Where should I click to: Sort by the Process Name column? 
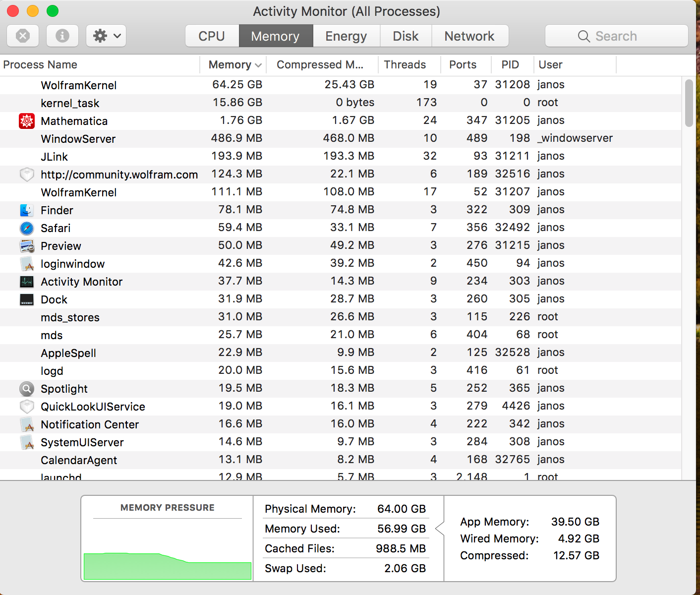tap(100, 64)
